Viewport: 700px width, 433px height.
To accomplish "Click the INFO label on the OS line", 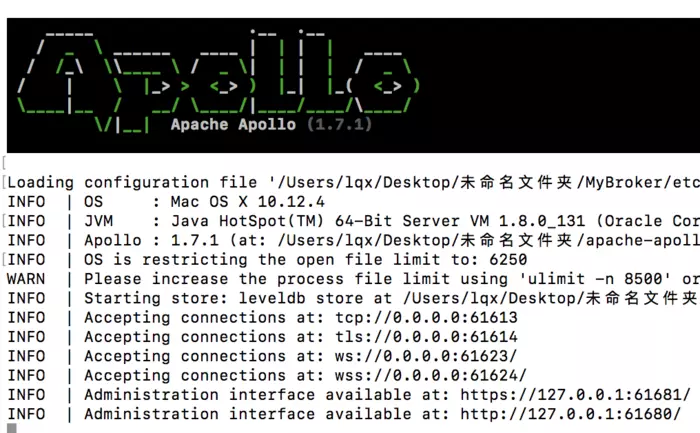I will (x=26, y=202).
